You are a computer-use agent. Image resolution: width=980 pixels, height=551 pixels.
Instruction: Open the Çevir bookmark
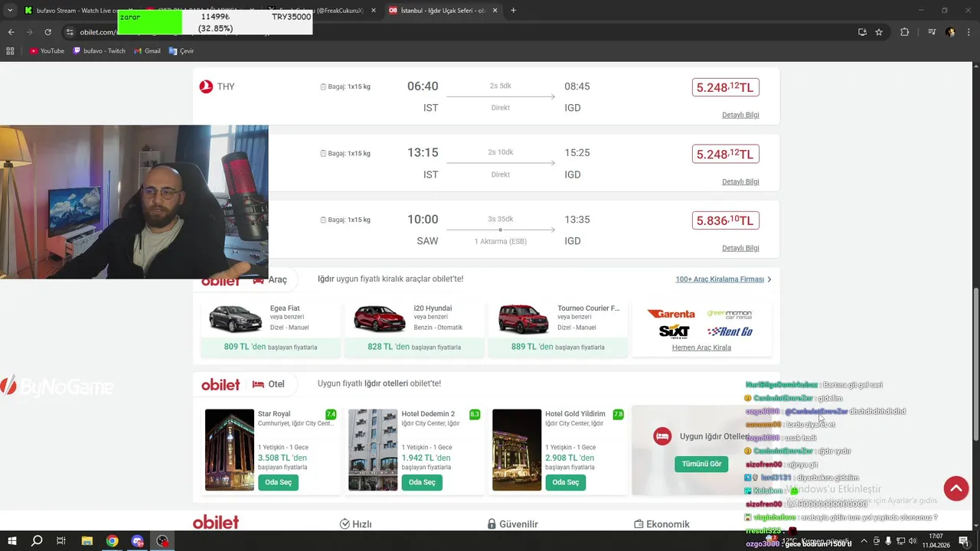tap(181, 51)
